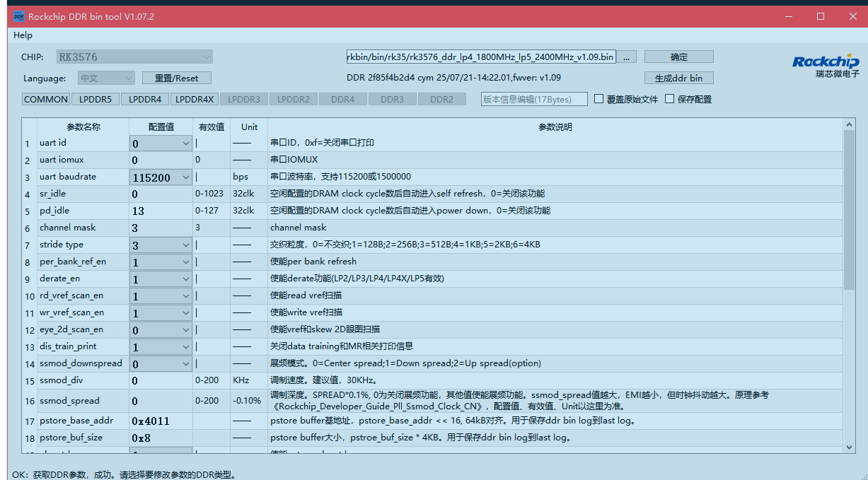Open the Help menu
Image resolution: width=868 pixels, height=480 pixels.
(x=23, y=35)
